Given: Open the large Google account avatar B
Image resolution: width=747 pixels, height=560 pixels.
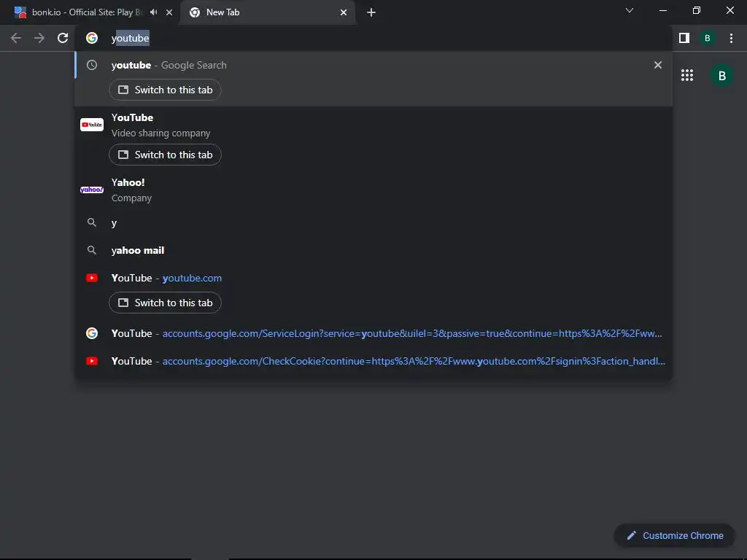Looking at the screenshot, I should point(722,75).
